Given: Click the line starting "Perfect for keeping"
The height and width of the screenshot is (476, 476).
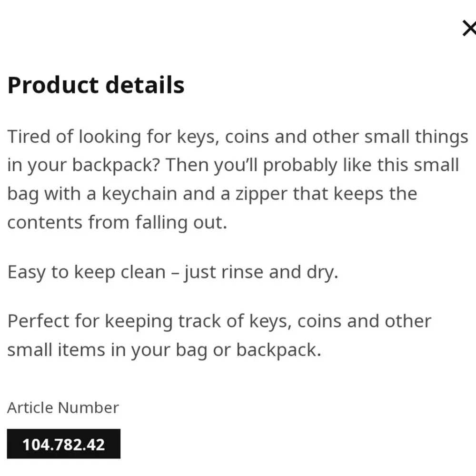Looking at the screenshot, I should (219, 321).
